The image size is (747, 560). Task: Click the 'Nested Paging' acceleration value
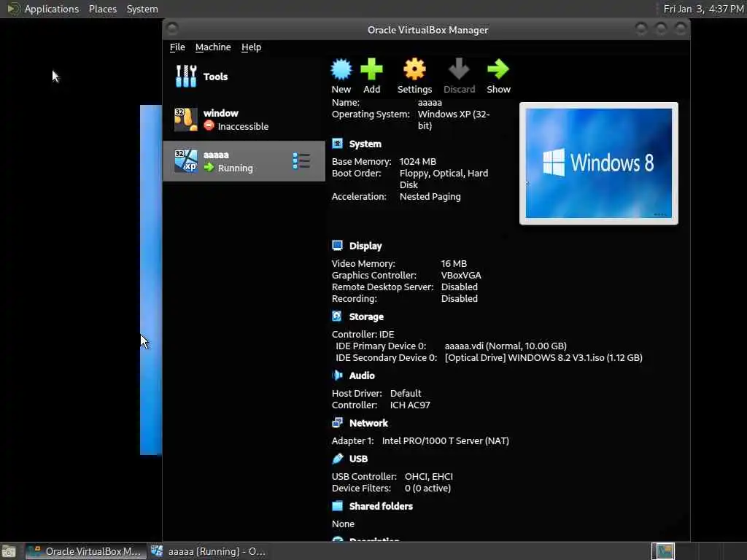430,197
